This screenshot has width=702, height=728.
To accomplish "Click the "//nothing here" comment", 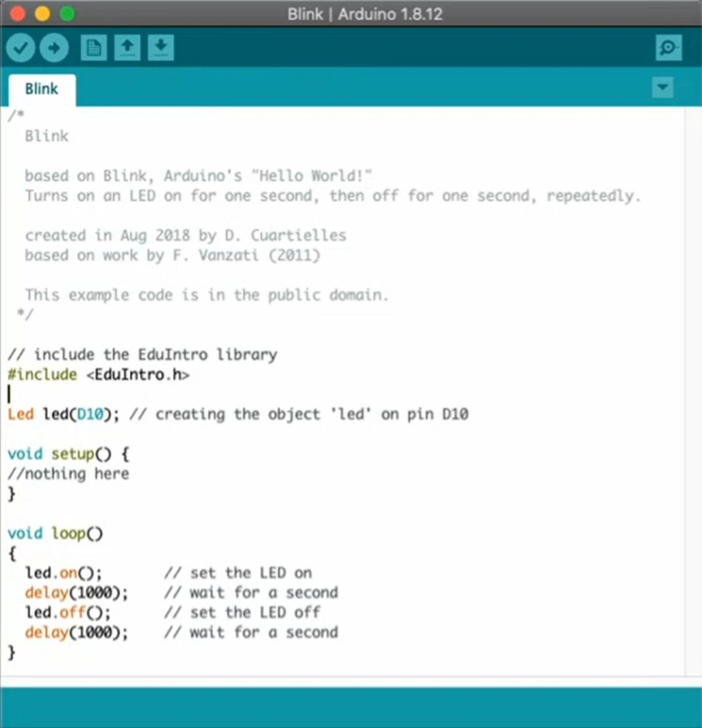I will tap(69, 474).
